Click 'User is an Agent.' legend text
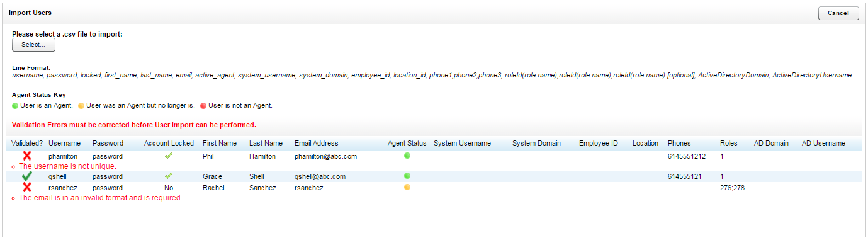This screenshot has height=240, width=868. 47,106
